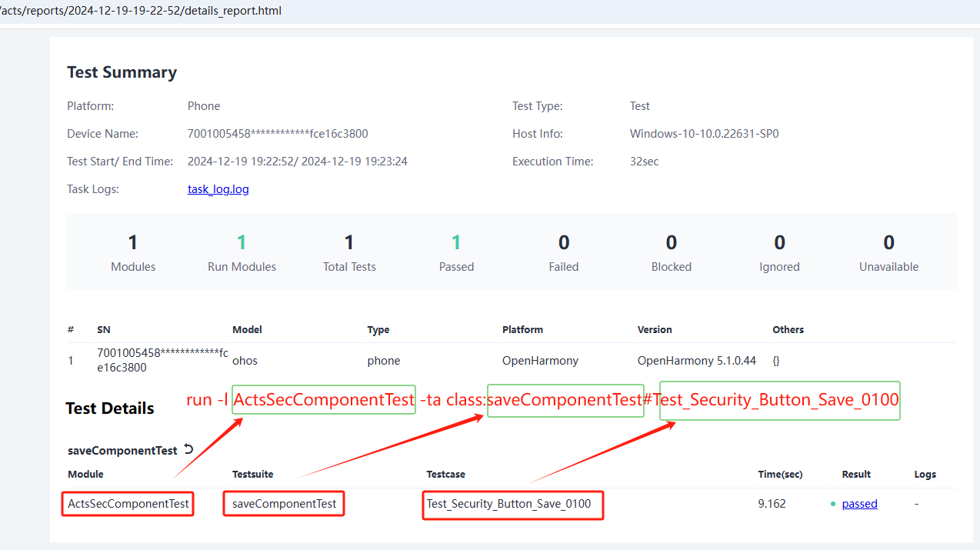Click the ohos model cell
The image size is (980, 550).
(x=245, y=360)
